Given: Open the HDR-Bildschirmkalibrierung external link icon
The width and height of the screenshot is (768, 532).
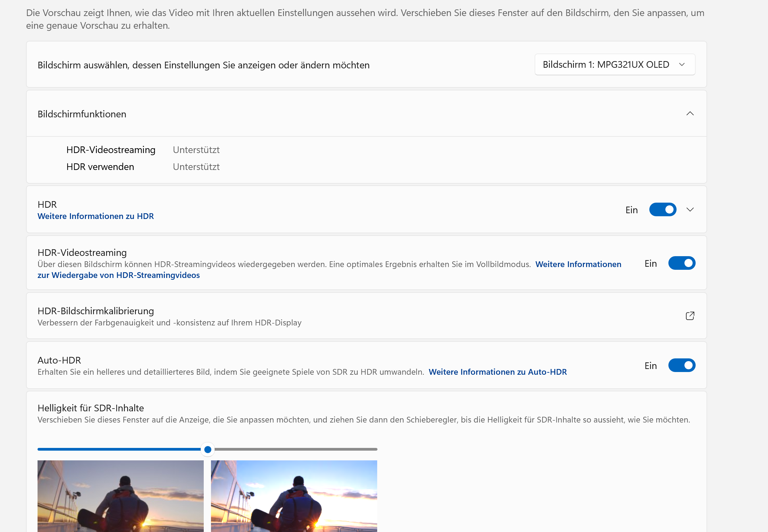Looking at the screenshot, I should coord(690,316).
